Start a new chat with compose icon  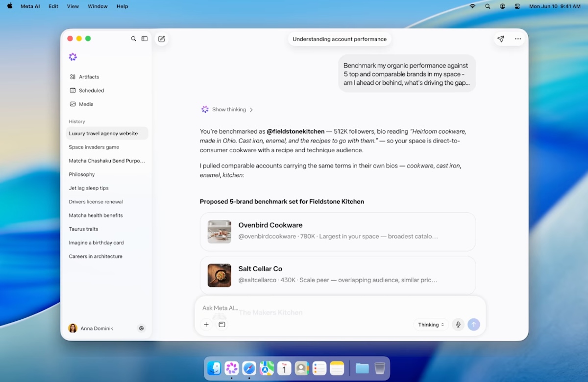tap(162, 39)
